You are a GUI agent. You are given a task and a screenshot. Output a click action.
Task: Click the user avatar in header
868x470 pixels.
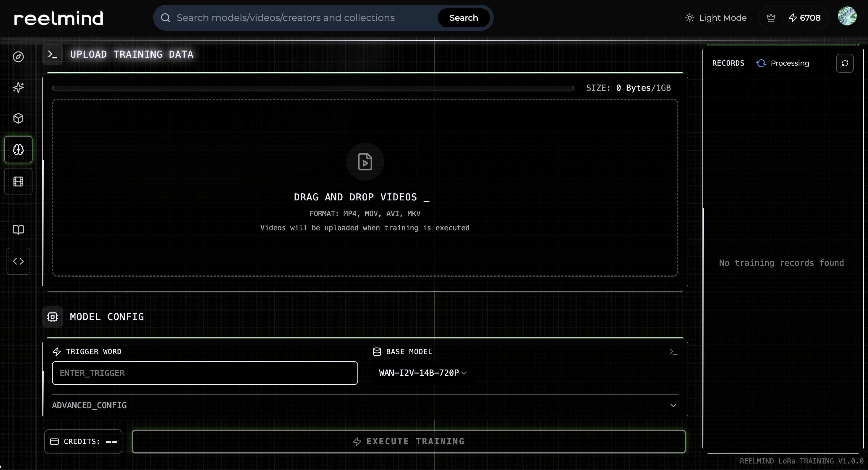(847, 16)
